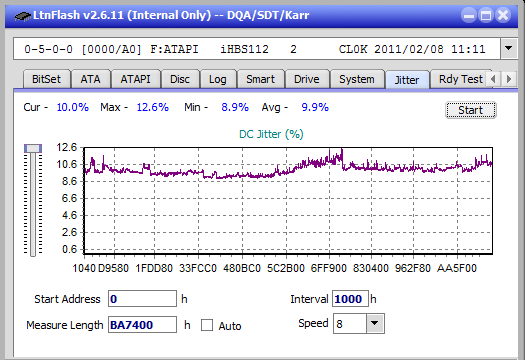
Task: Minimize the LtnFlash window
Action: pos(469,15)
